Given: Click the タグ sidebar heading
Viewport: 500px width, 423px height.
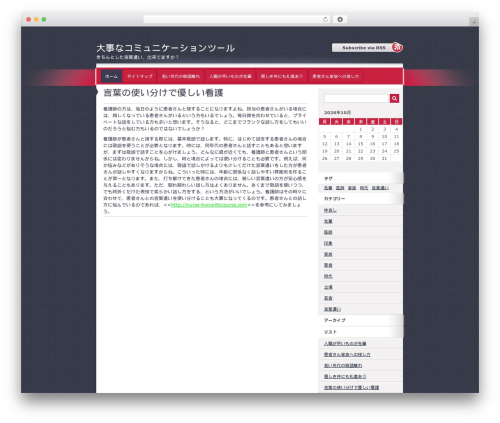Looking at the screenshot, I should (328, 179).
